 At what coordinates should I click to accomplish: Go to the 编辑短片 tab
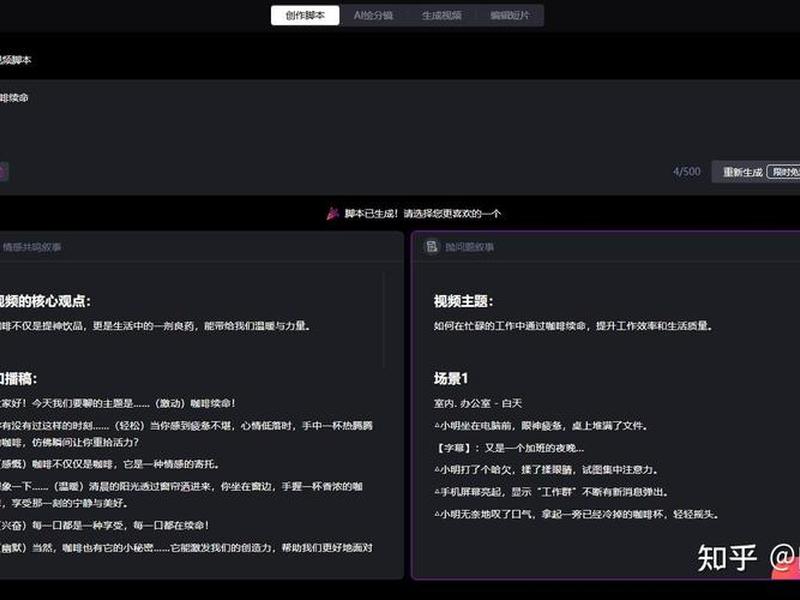[510, 15]
